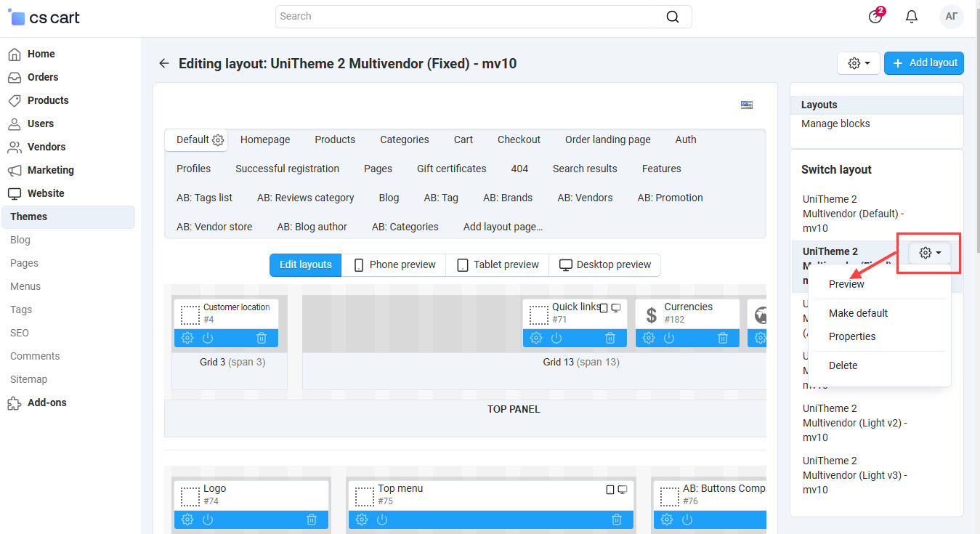Viewport: 980px width, 534px height.
Task: Switch to UniTheme 2 Multivendor (Light v3) layout
Action: click(x=855, y=475)
